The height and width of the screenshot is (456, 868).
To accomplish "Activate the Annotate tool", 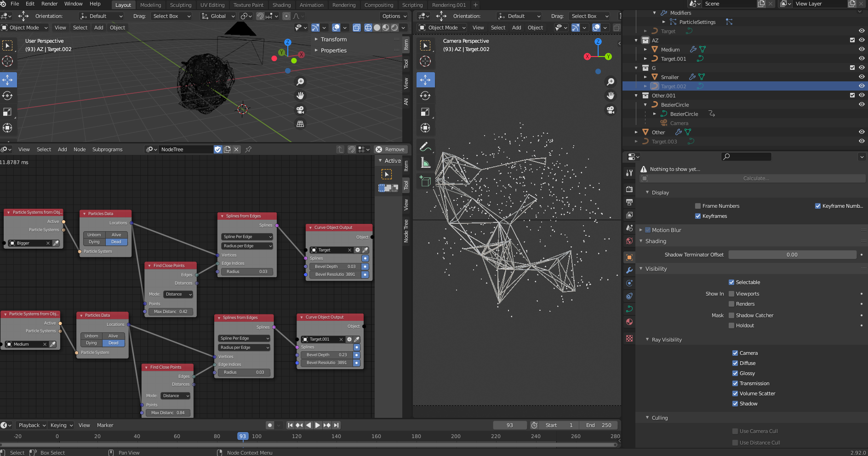I will coord(425,146).
